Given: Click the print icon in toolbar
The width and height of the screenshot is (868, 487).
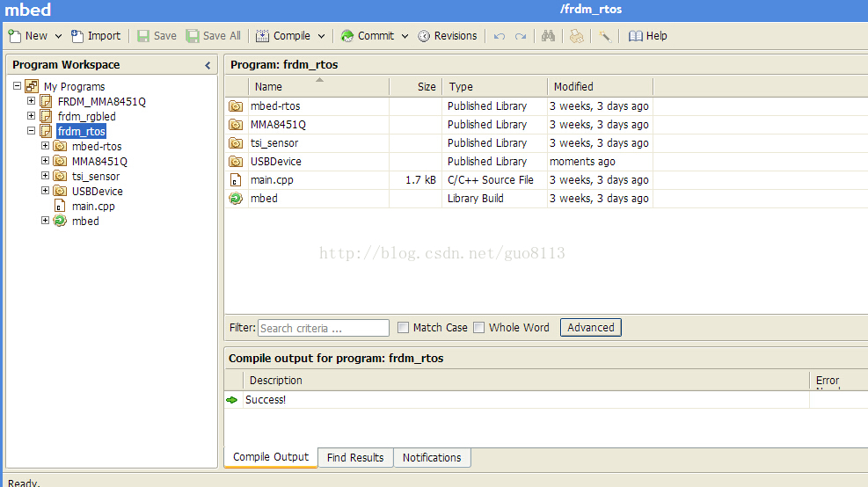Looking at the screenshot, I should point(576,36).
